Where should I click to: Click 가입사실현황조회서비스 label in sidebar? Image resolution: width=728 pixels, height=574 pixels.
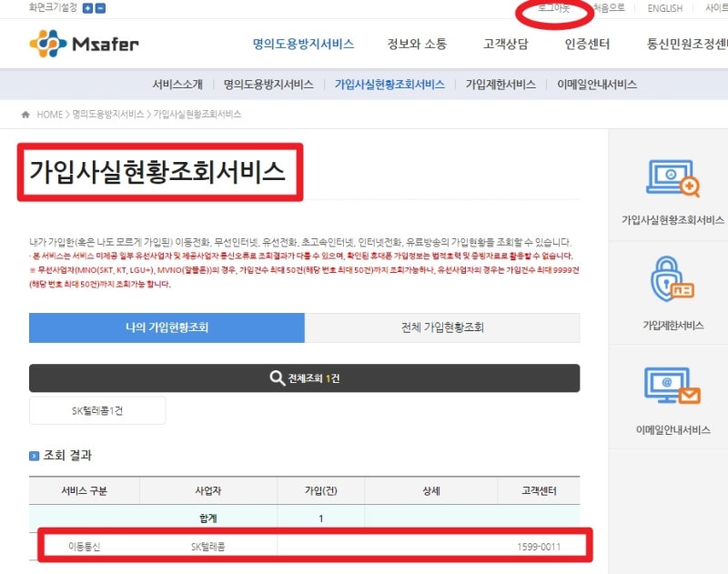point(672,220)
